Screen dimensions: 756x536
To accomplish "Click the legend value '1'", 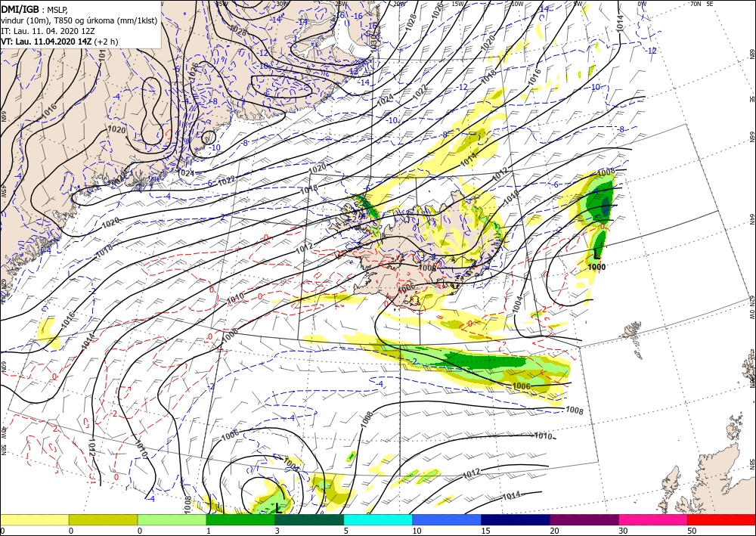I will point(209,531).
